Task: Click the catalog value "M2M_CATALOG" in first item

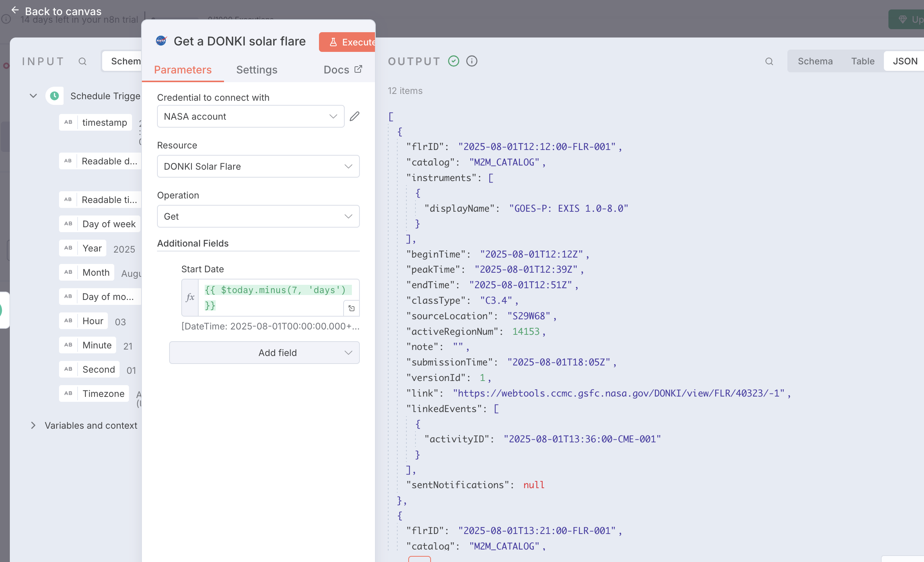Action: coord(504,162)
